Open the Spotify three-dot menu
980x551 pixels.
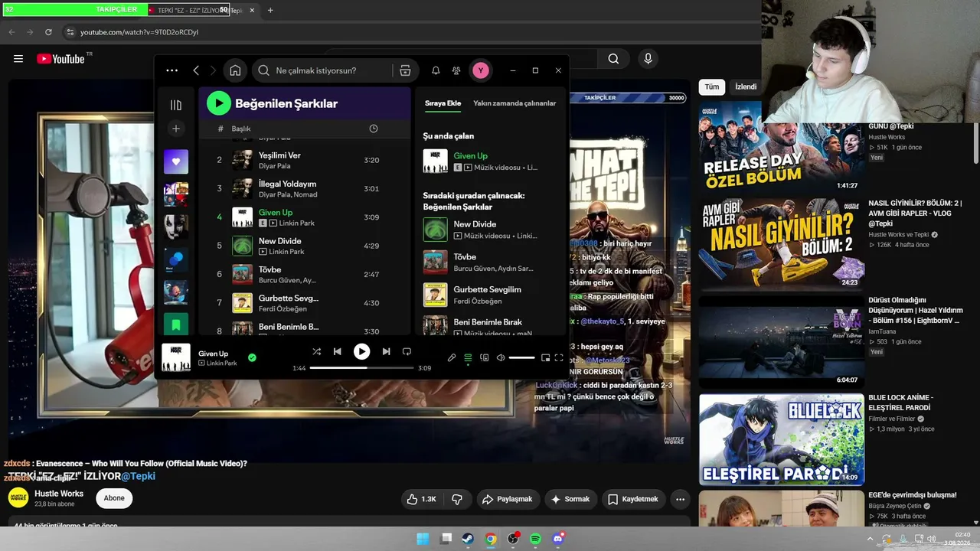point(171,70)
